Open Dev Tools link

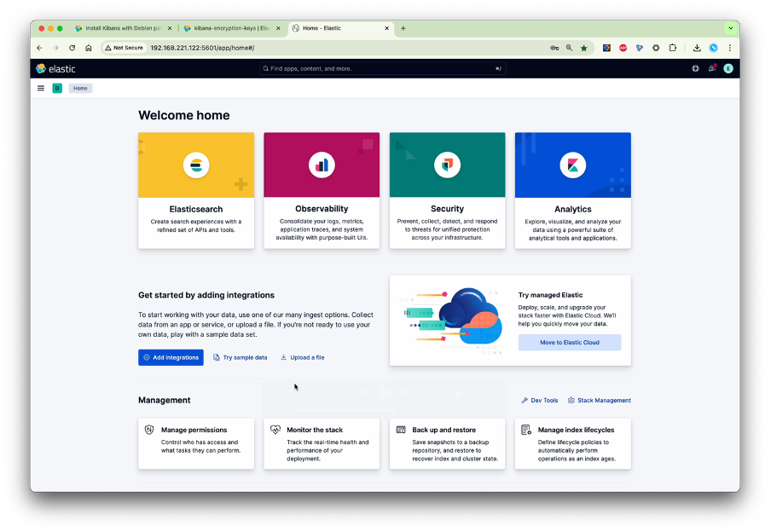click(x=539, y=400)
